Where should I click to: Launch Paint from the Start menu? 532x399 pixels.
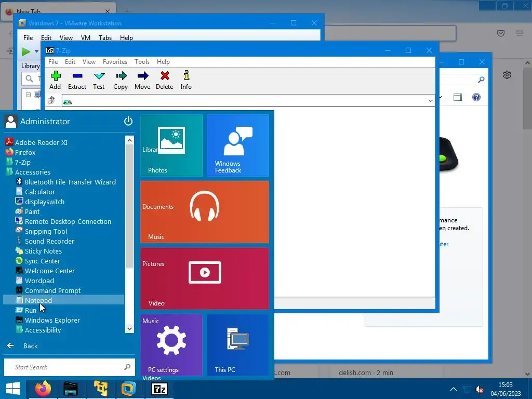point(28,211)
